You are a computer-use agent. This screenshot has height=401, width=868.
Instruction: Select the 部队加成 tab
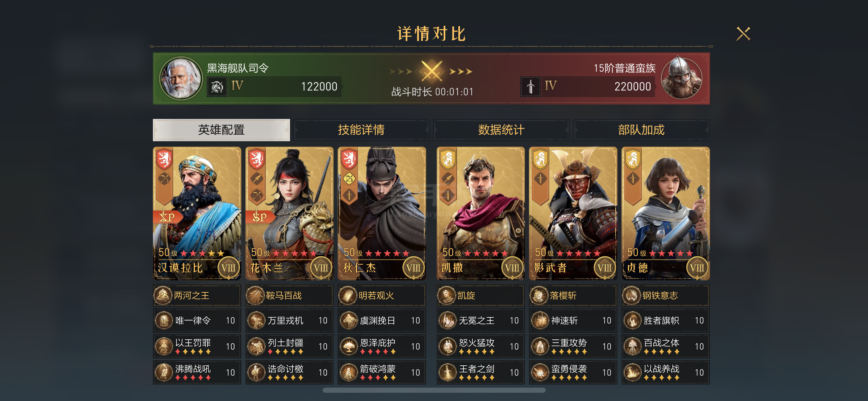tap(641, 130)
